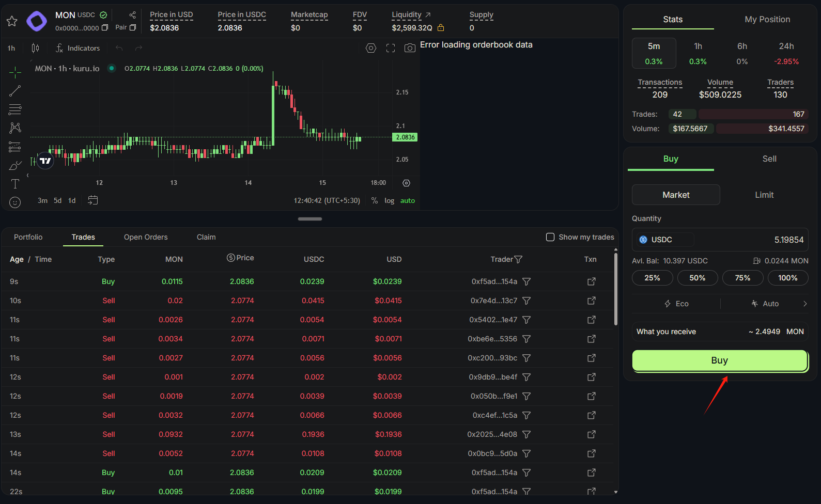
Task: Click the share icon near MON USDC
Action: click(x=132, y=15)
